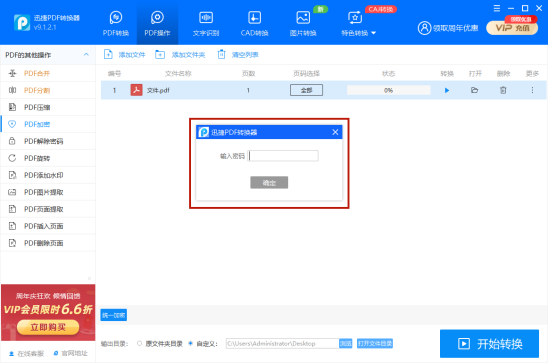The height and width of the screenshot is (364, 549).
Task: Click the 立即购买 ad button
Action: [48, 327]
